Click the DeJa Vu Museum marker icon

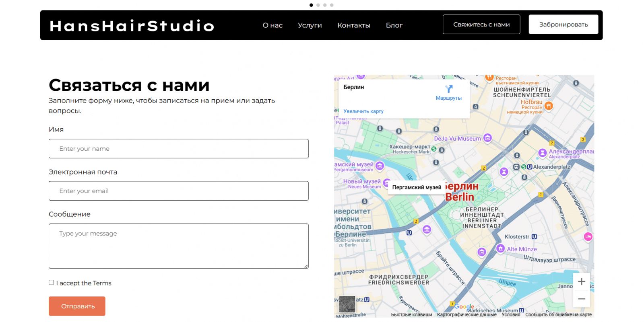tap(487, 138)
